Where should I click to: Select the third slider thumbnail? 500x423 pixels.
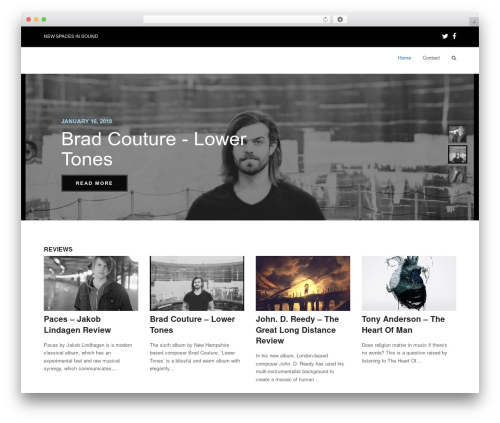coord(457,175)
